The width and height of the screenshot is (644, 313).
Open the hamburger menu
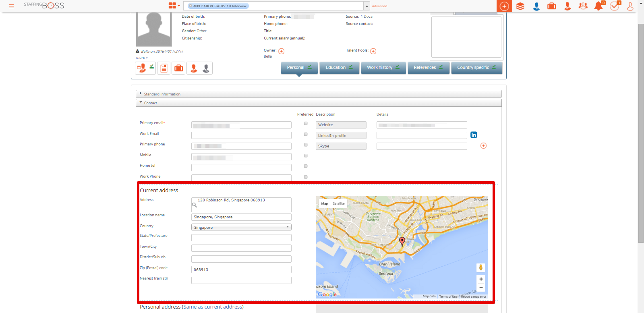[x=11, y=6]
